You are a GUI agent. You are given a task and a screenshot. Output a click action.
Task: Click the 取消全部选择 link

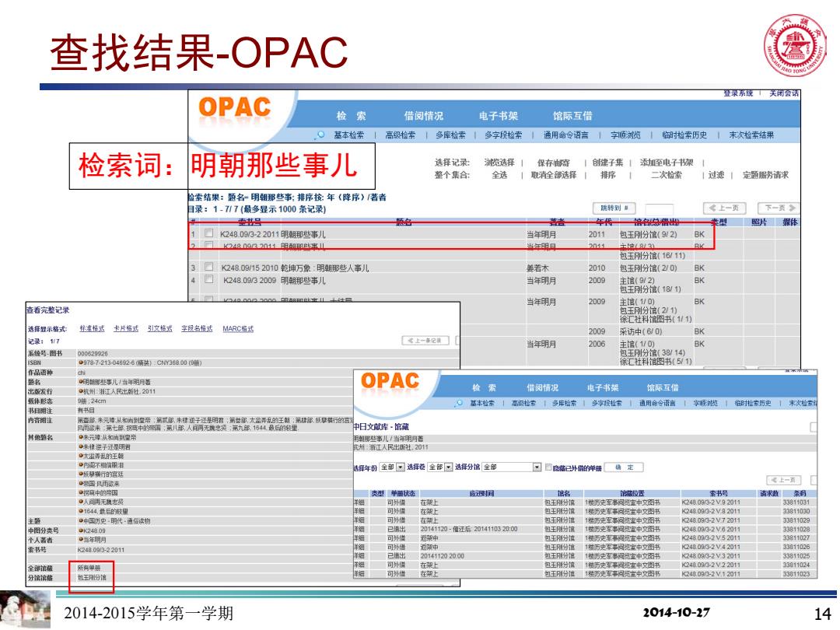pyautogui.click(x=554, y=175)
